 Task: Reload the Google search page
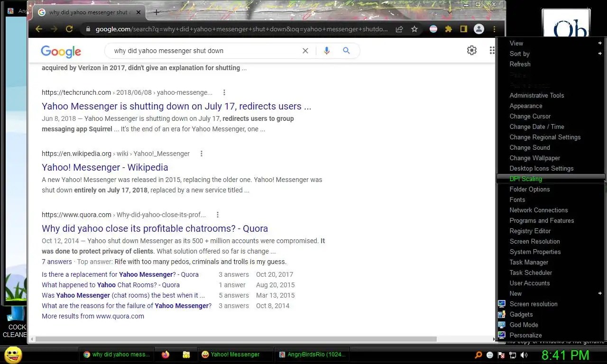point(69,29)
